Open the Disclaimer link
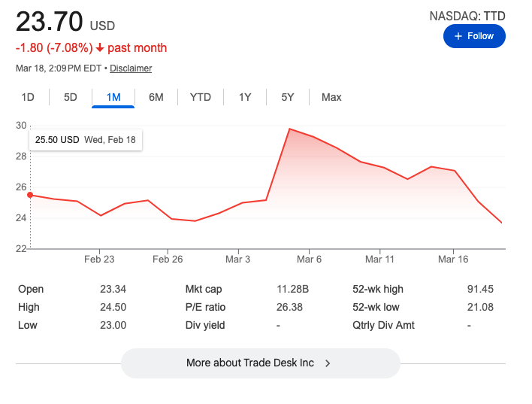The height and width of the screenshot is (404, 532). coord(131,68)
